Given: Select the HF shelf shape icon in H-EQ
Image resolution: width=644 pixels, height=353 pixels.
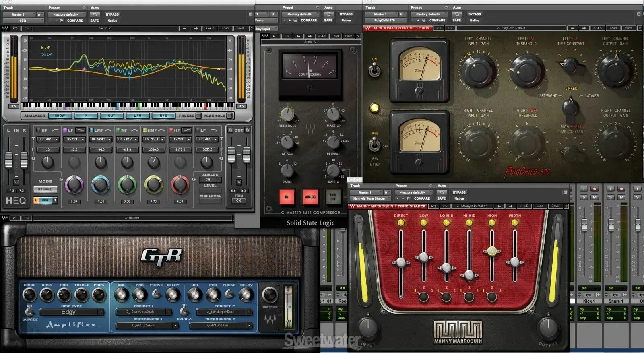Looking at the screenshot, I should point(186,130).
